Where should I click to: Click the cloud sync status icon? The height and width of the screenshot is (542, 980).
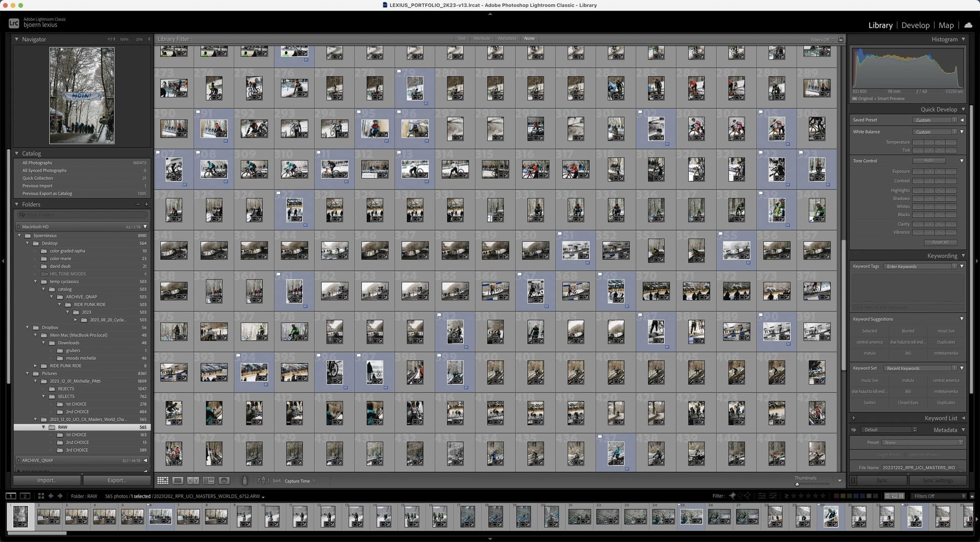968,25
